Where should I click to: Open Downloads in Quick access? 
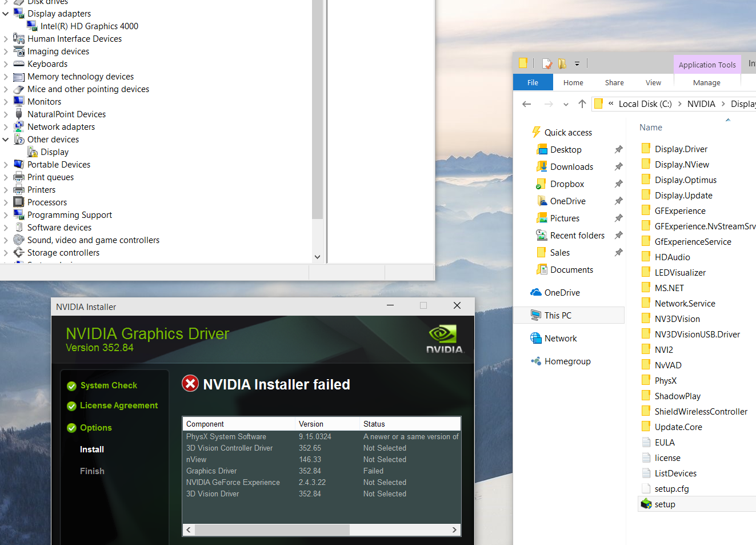click(571, 166)
